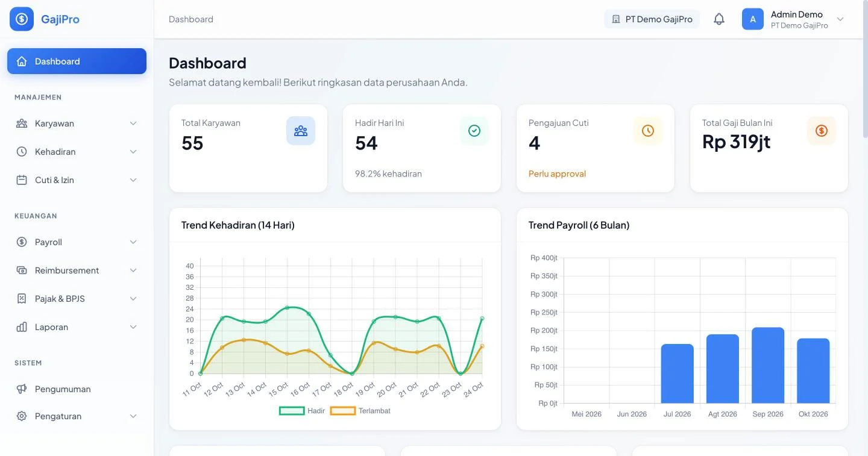
Task: Open the Pengumuman menu item
Action: pyautogui.click(x=77, y=389)
